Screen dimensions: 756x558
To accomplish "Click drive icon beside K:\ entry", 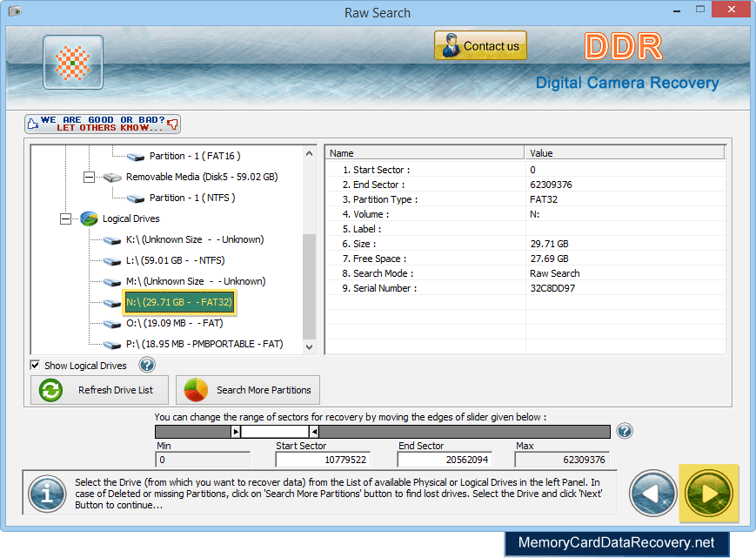I will (112, 240).
